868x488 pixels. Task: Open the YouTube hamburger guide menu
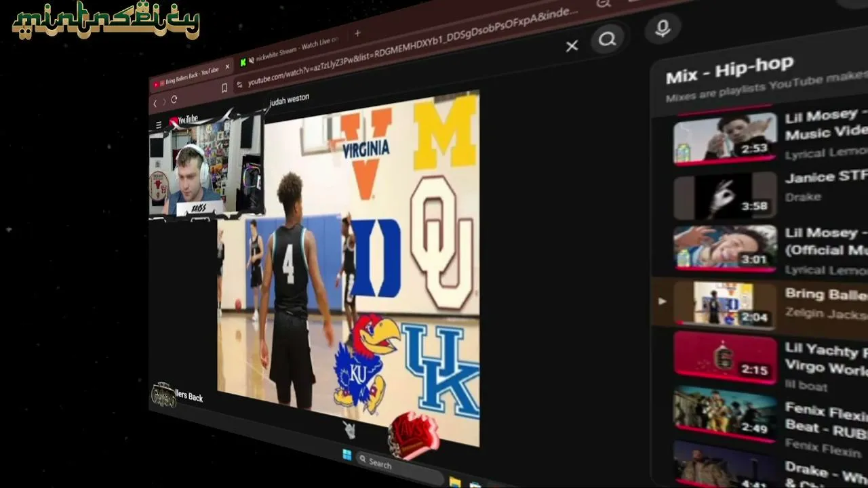click(x=159, y=125)
